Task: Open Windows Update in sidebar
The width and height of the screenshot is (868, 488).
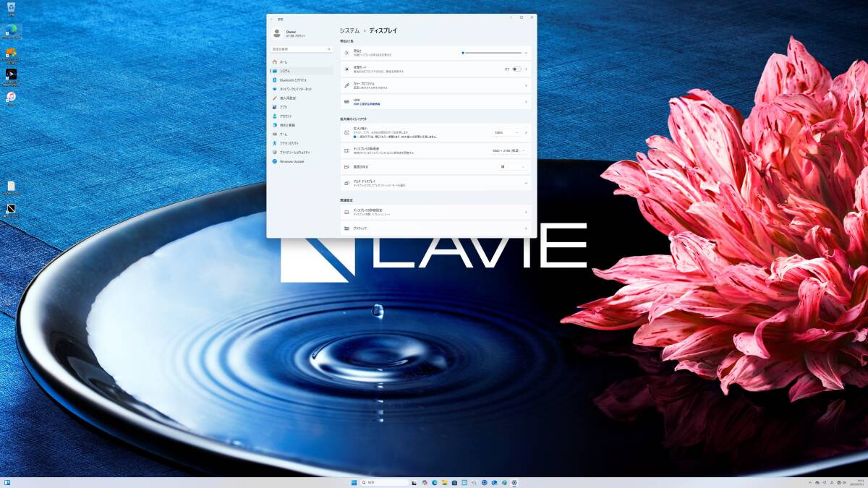Action: click(x=301, y=161)
